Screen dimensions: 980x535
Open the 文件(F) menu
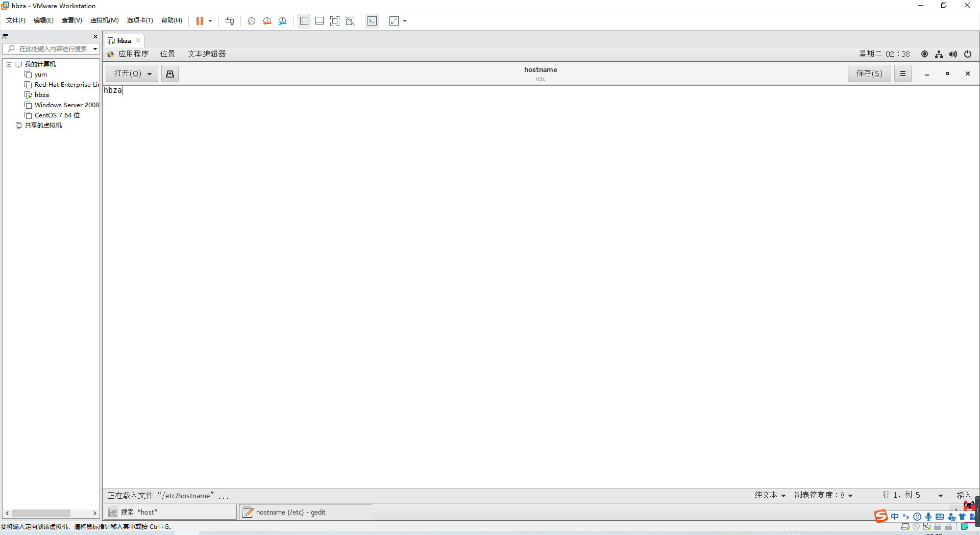pos(16,20)
